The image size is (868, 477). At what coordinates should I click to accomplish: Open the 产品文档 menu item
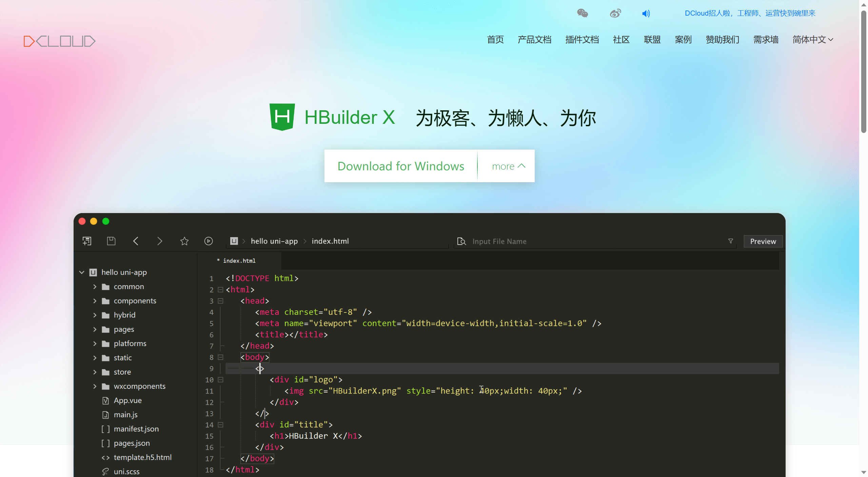pyautogui.click(x=533, y=40)
